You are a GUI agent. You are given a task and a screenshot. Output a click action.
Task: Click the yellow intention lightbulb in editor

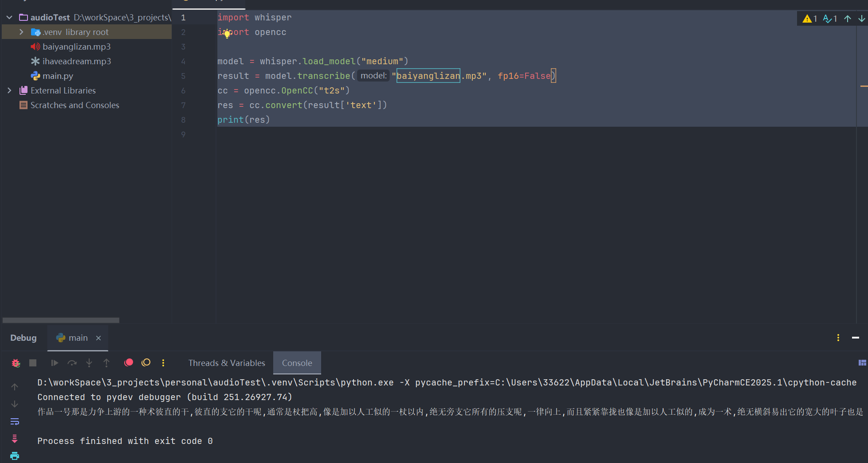pos(227,34)
